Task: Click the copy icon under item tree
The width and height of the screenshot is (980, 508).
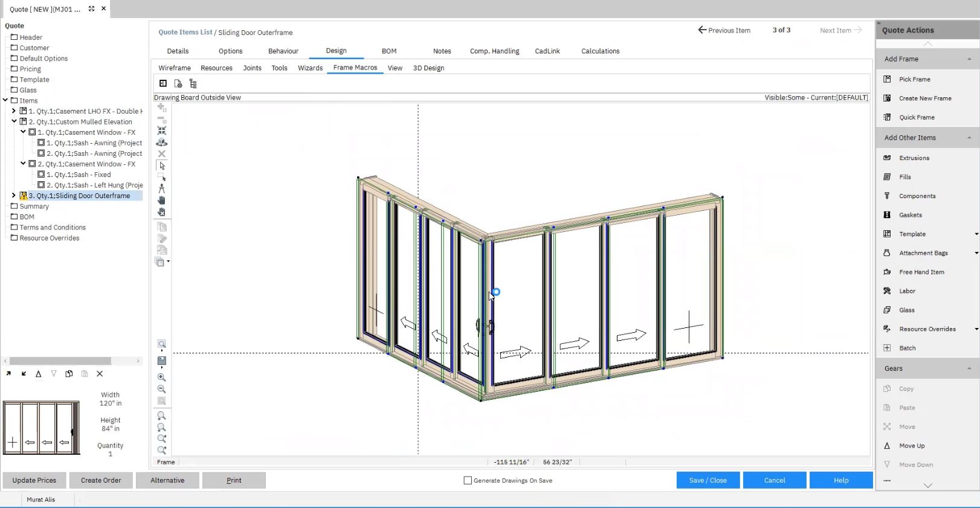Action: click(69, 373)
